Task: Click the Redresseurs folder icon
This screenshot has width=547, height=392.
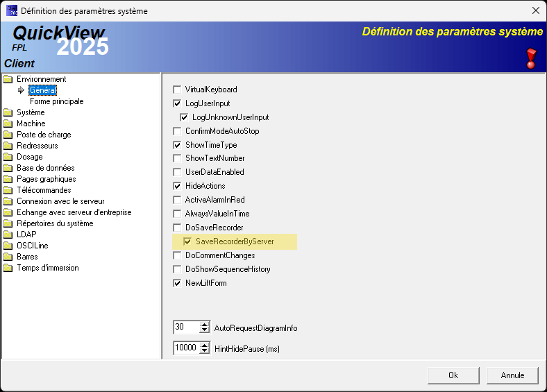Action: click(x=8, y=146)
